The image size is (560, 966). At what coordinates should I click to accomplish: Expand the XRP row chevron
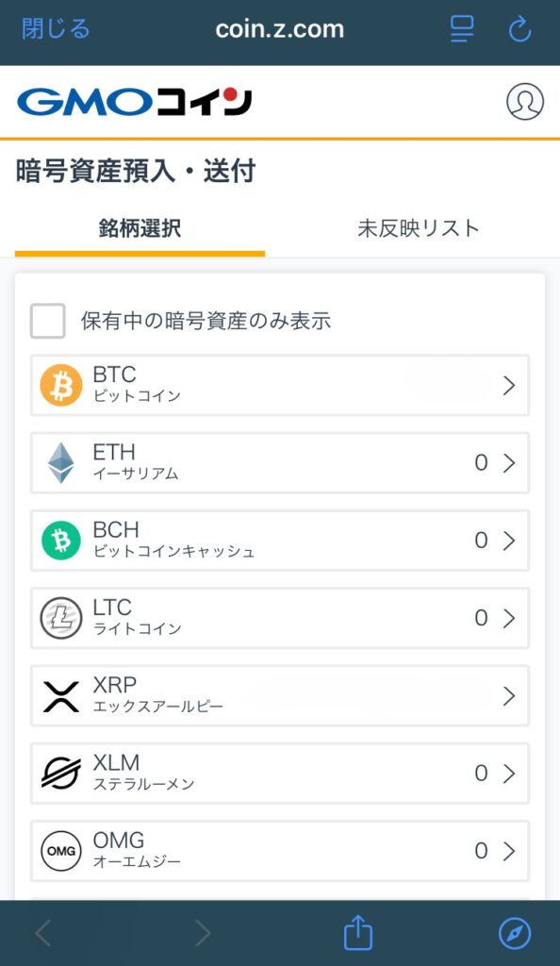click(x=509, y=695)
